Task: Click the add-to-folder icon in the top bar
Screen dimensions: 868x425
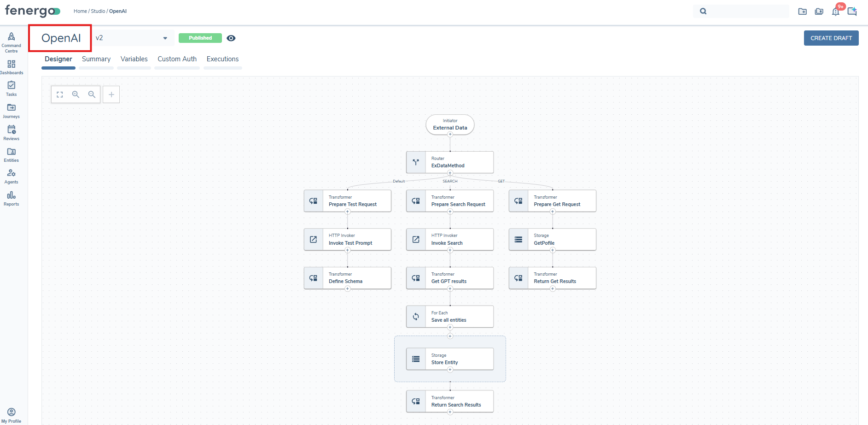Action: (x=803, y=11)
